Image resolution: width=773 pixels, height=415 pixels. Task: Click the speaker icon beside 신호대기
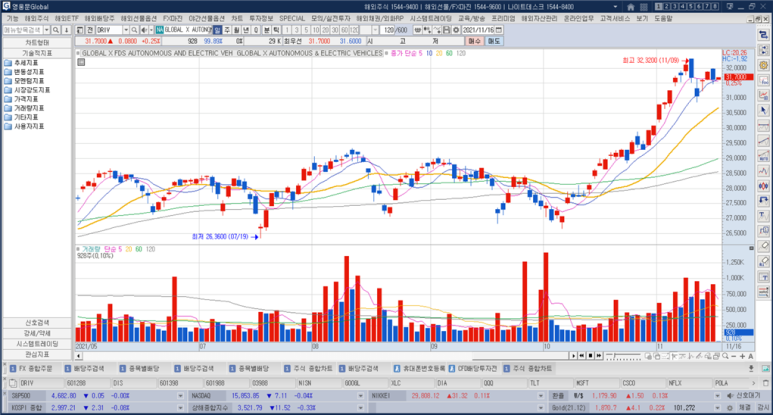[730, 396]
